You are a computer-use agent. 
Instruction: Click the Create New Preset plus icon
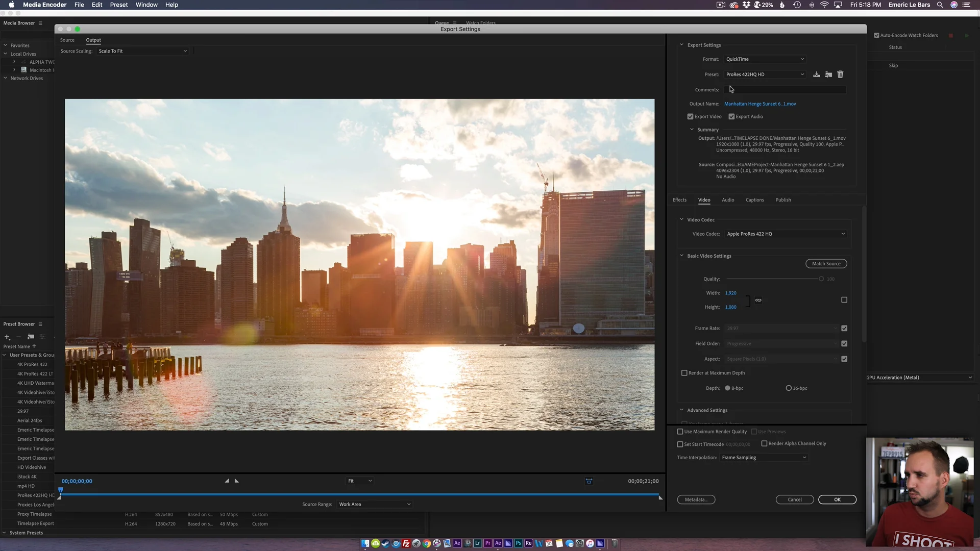[x=7, y=337]
